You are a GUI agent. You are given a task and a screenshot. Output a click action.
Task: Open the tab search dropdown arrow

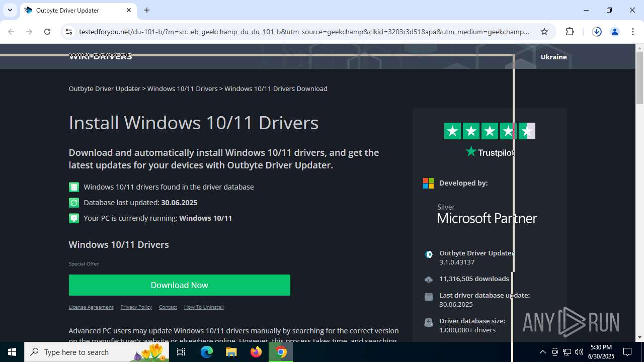click(10, 10)
